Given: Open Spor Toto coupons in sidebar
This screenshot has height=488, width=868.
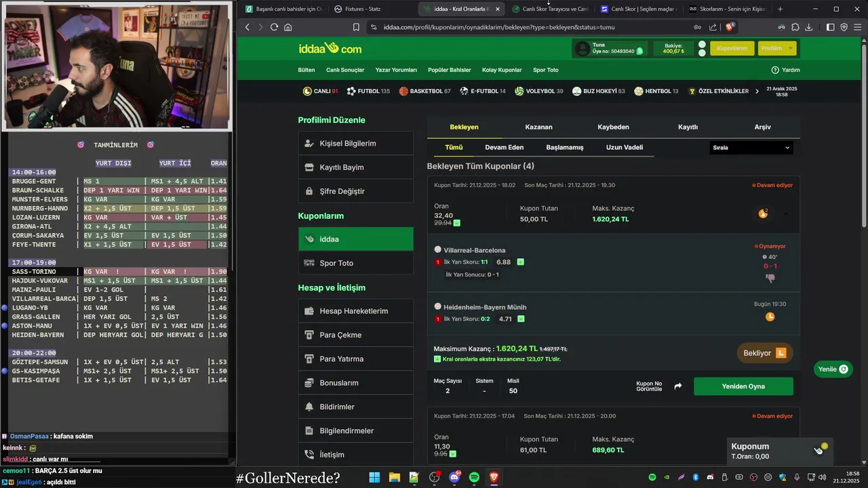Looking at the screenshot, I should [356, 263].
